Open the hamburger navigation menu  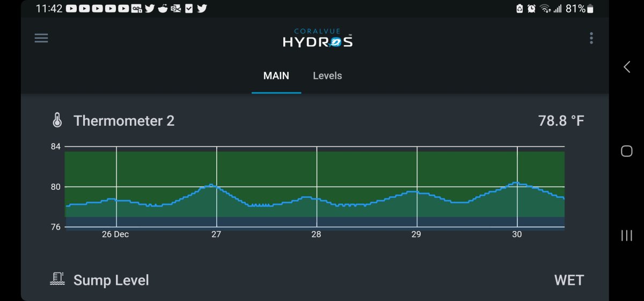(x=41, y=38)
